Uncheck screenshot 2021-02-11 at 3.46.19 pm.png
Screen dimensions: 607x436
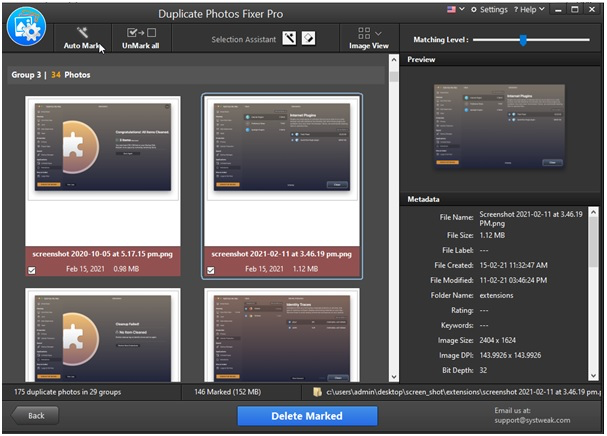211,270
